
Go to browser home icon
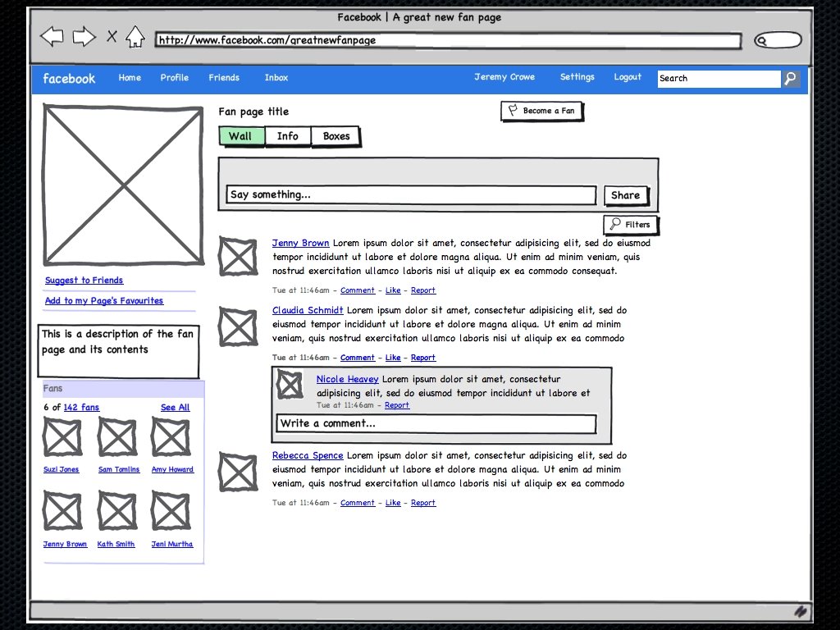[135, 36]
